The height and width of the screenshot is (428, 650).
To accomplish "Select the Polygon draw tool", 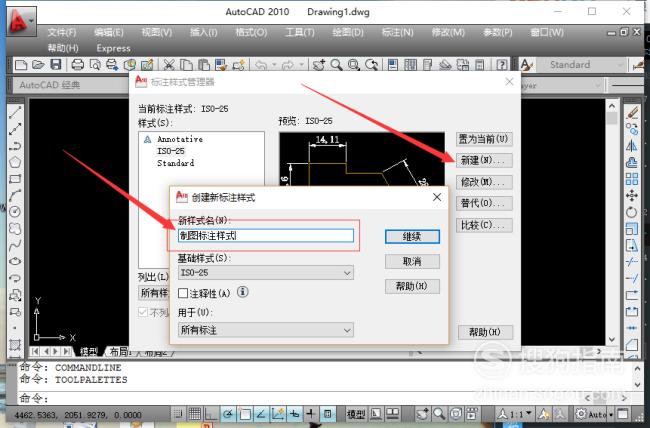I will [x=15, y=162].
